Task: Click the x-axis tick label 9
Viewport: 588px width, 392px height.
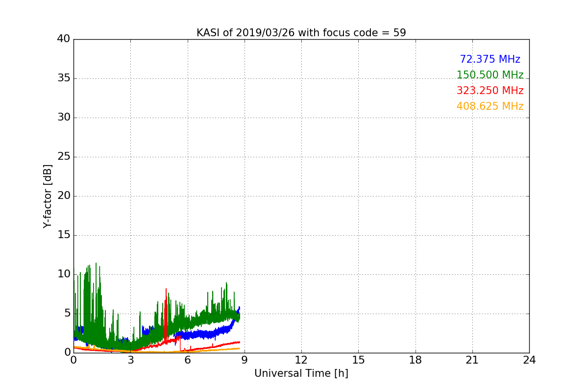Action: tap(245, 360)
